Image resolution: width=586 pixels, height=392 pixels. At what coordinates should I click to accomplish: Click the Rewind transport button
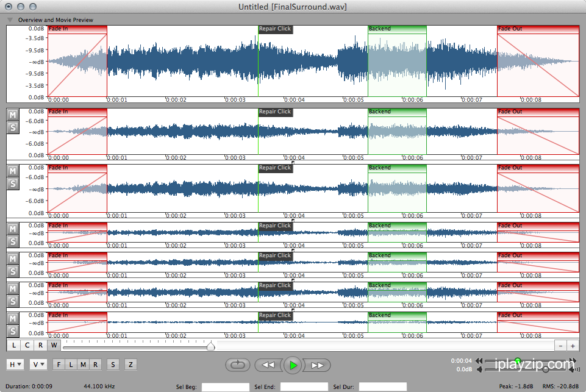click(x=268, y=365)
